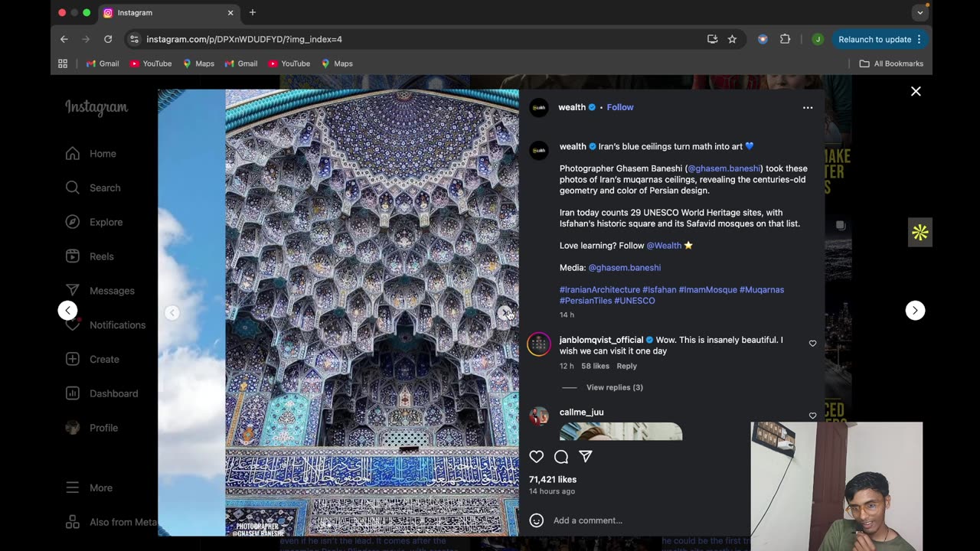
Task: Click the comment bubble icon
Action: tap(561, 457)
